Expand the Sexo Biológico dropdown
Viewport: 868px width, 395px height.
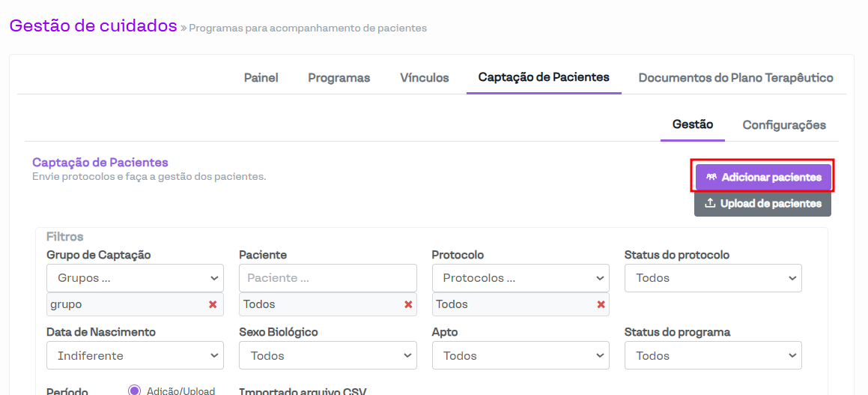tap(327, 356)
